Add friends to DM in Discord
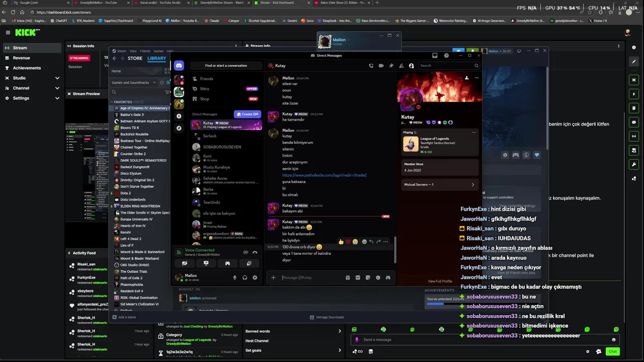644x362 pixels. [401, 65]
